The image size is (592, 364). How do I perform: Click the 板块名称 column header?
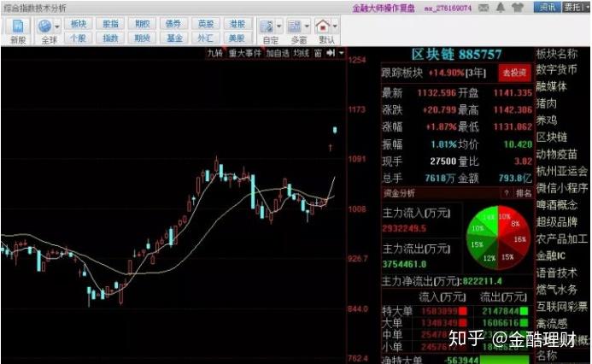pyautogui.click(x=557, y=54)
